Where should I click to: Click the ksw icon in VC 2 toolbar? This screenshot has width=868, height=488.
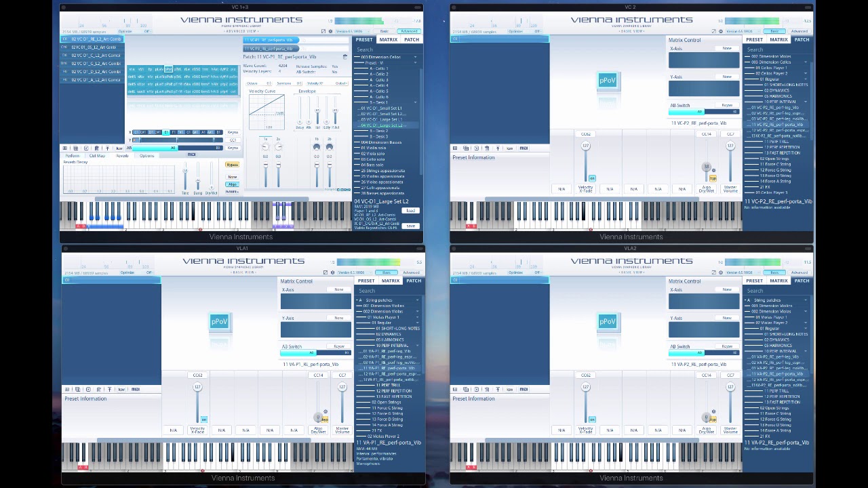click(x=509, y=148)
